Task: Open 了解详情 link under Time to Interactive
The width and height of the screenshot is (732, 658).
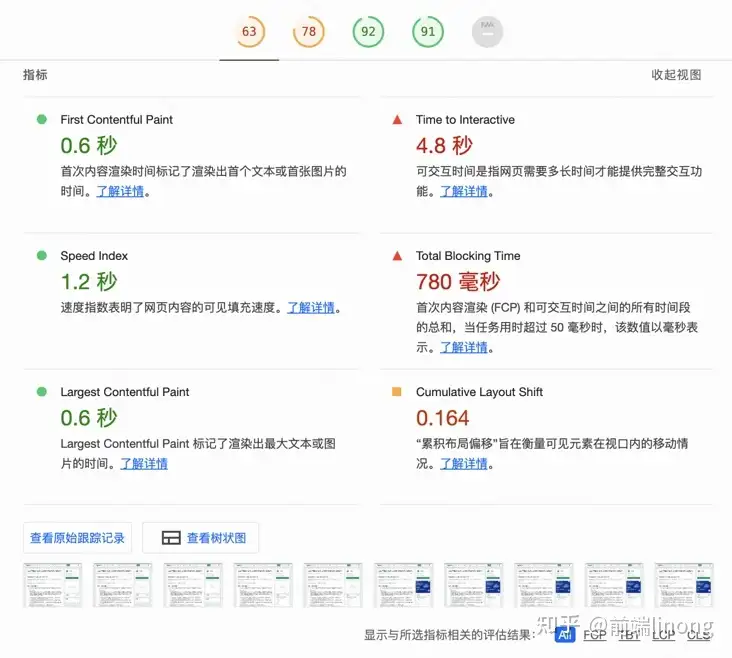Action: 464,191
